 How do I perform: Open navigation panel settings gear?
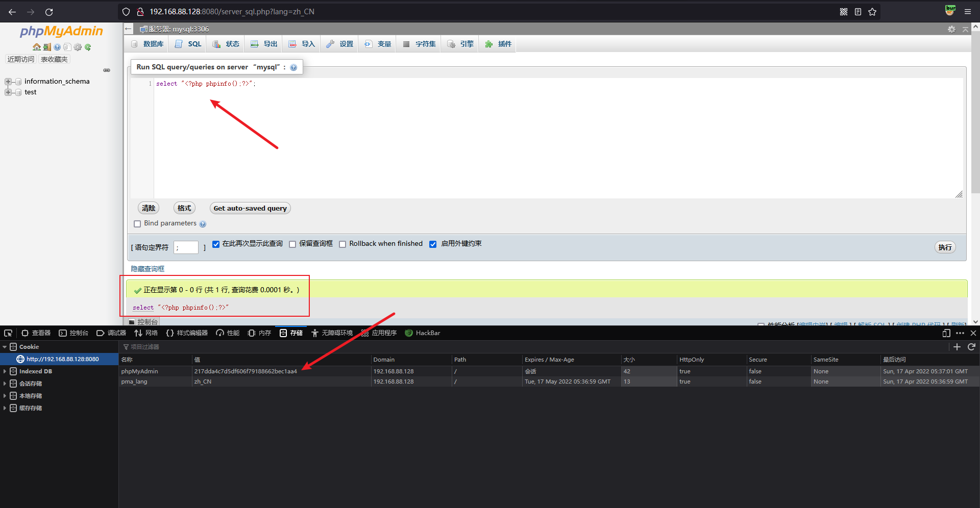pos(78,47)
